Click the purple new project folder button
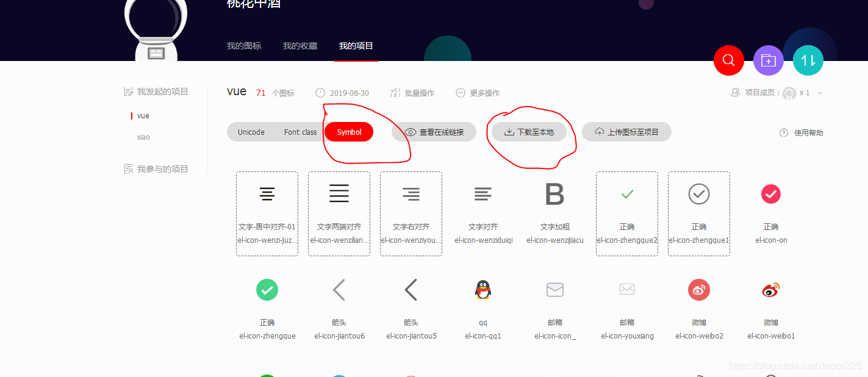Image resolution: width=868 pixels, height=377 pixels. click(x=769, y=60)
